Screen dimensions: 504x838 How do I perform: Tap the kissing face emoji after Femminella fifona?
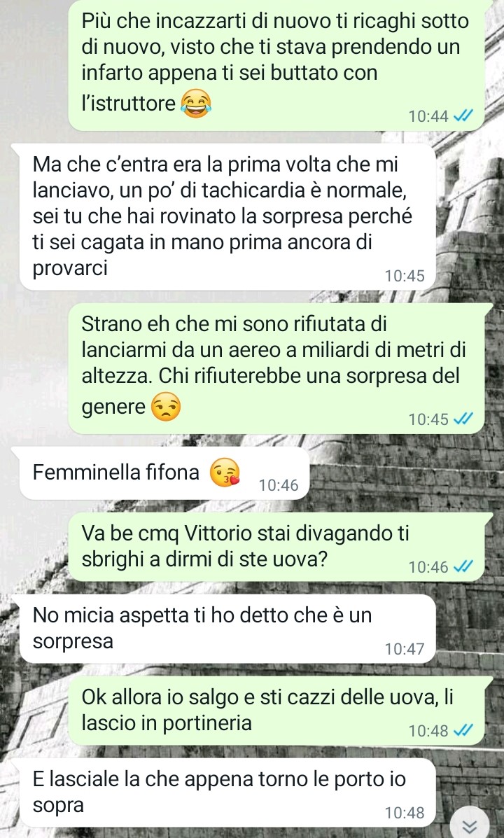click(225, 473)
